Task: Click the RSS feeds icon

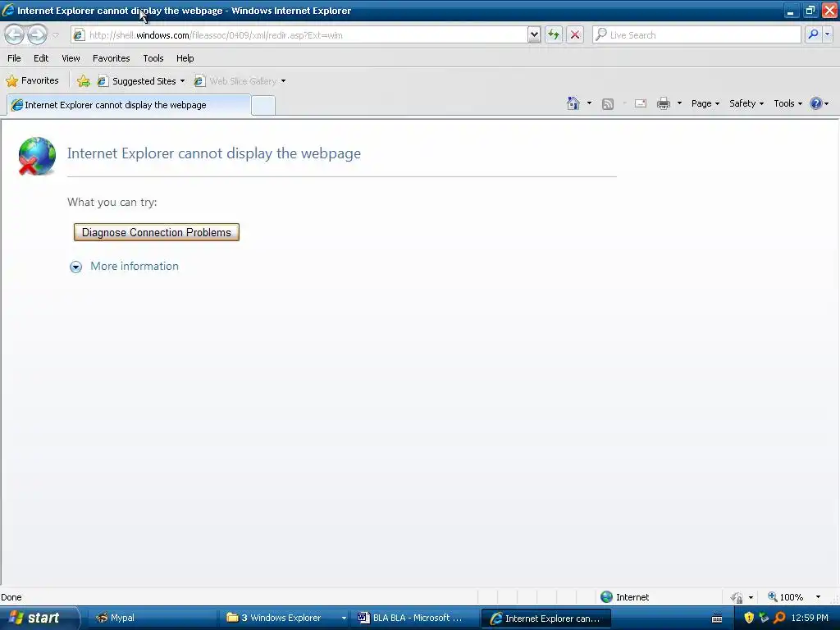Action: 608,104
